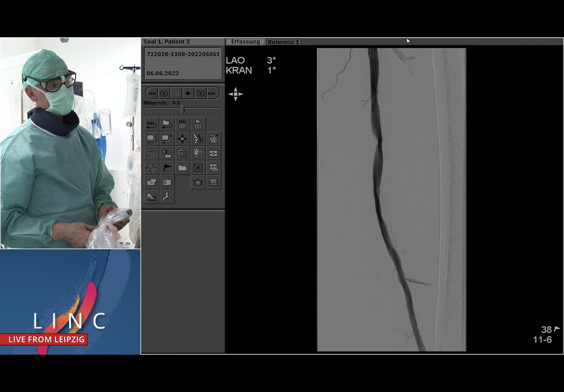Click the vessel bifurcation Y-shaped icon
The height and width of the screenshot is (392, 564).
(167, 197)
